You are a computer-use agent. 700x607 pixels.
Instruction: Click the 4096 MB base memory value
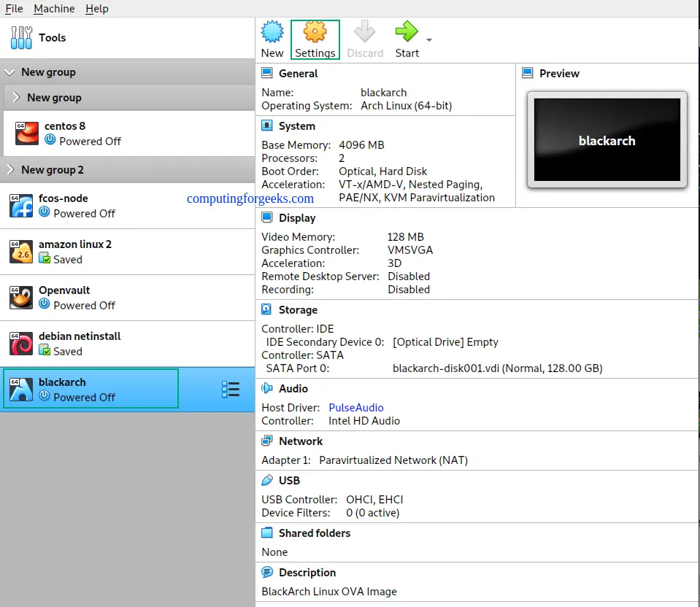coord(361,145)
